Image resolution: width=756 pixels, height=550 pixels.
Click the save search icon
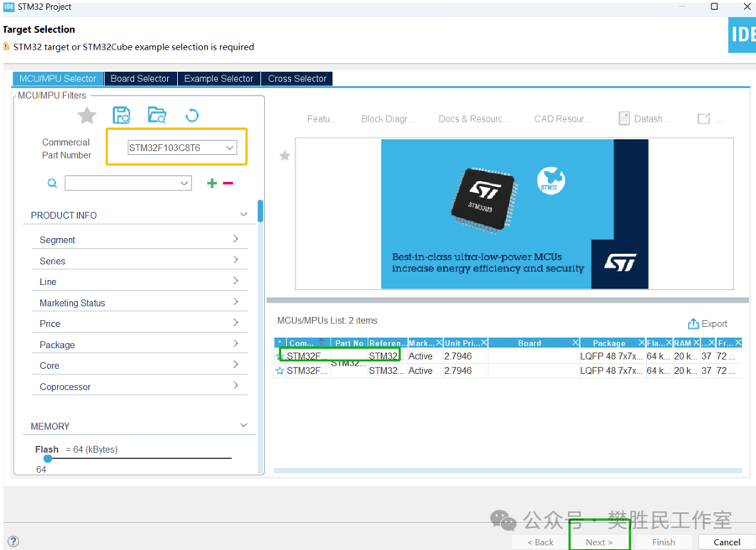(x=122, y=116)
